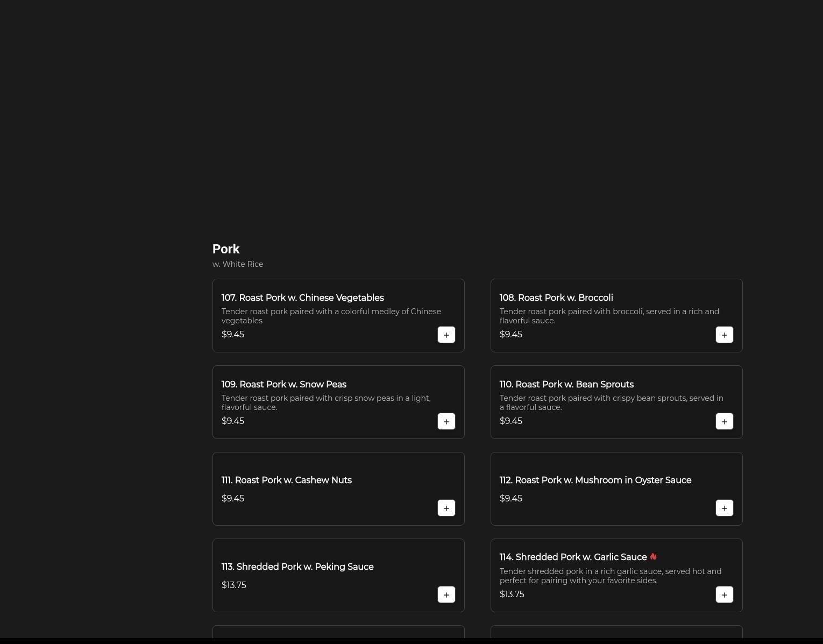Open the 111. Roast Pork w. Cashew Nuts title

tap(286, 480)
